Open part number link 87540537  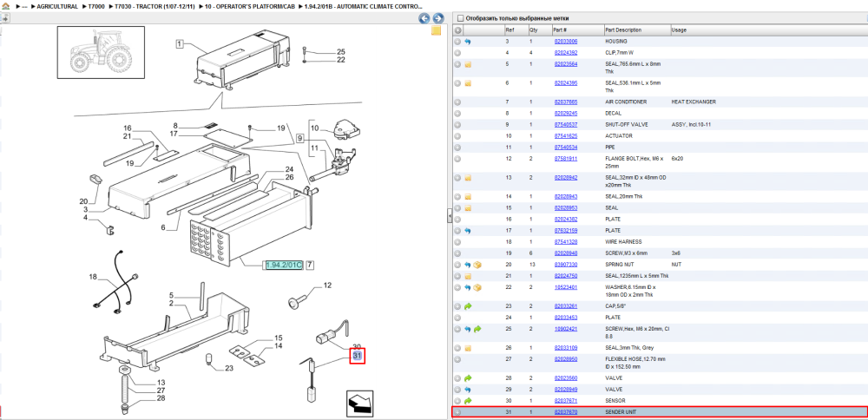[566, 124]
